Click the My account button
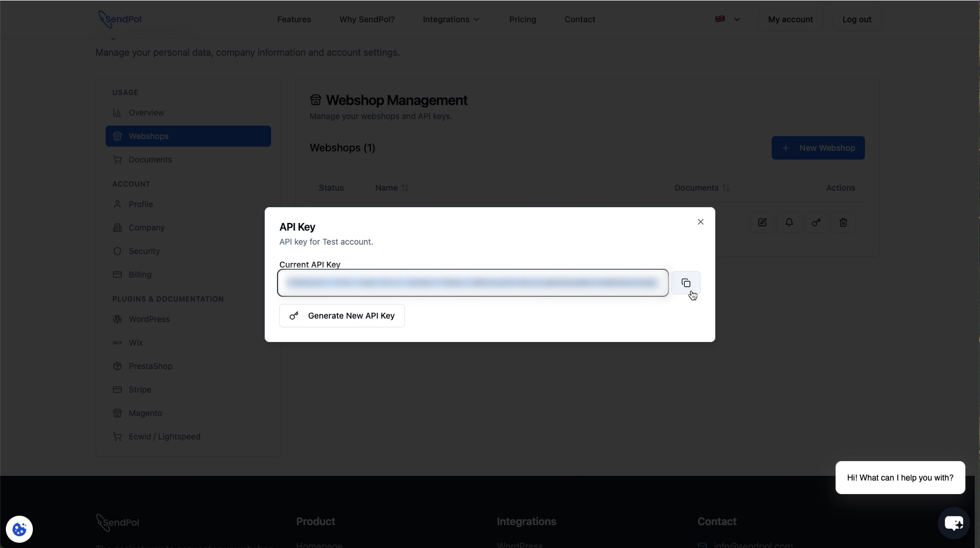 pos(790,19)
